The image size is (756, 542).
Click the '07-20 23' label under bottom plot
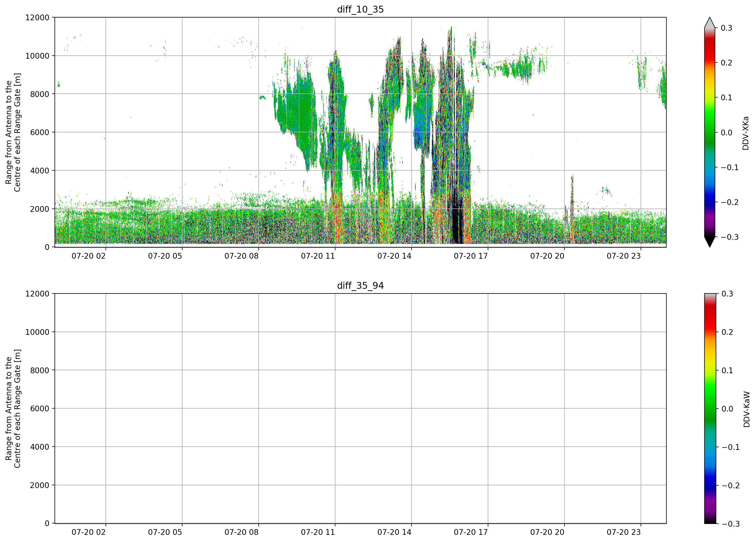click(624, 532)
